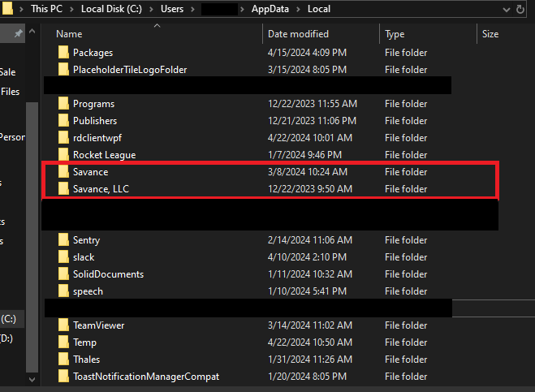This screenshot has height=392, width=535.
Task: Open address bar history dropdown
Action: (x=507, y=10)
